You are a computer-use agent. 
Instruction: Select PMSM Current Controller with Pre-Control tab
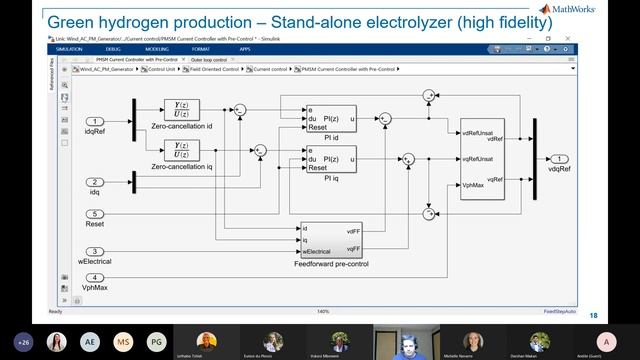point(137,60)
